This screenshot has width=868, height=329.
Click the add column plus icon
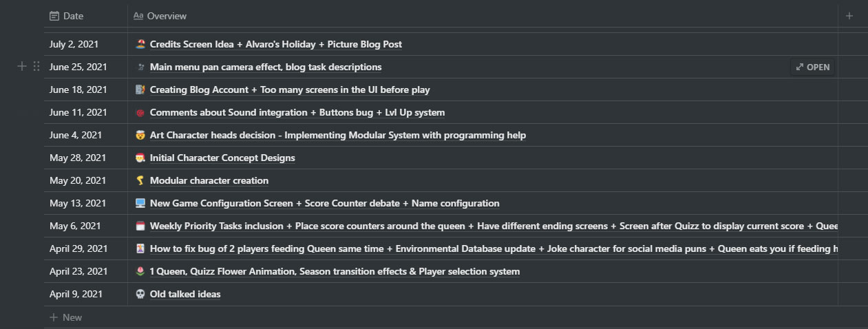pos(849,16)
